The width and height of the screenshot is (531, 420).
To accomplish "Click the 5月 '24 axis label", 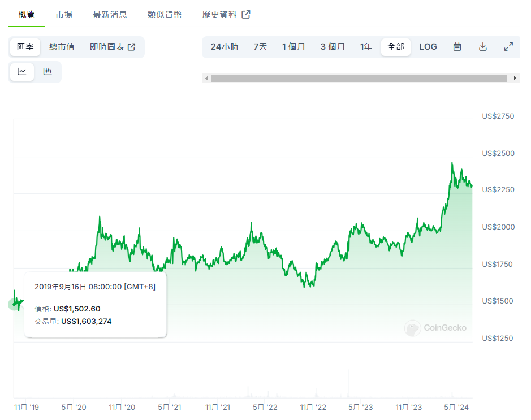I will pyautogui.click(x=456, y=407).
